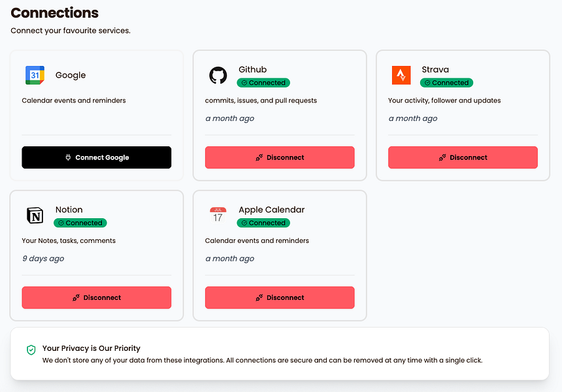
Task: Disconnect the Strava integration
Action: [463, 157]
